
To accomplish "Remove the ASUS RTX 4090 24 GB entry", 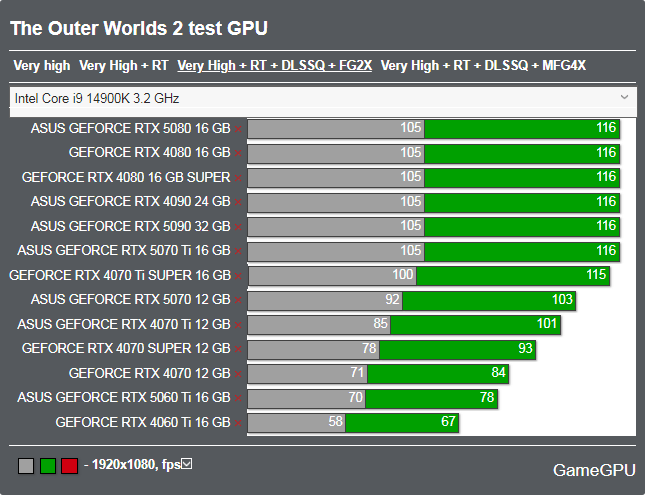I will pyautogui.click(x=238, y=202).
